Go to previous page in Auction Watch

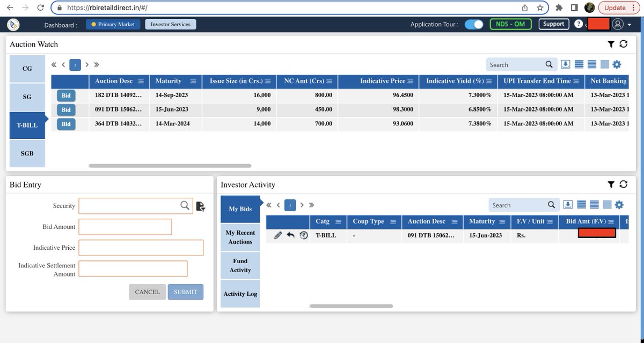point(63,65)
